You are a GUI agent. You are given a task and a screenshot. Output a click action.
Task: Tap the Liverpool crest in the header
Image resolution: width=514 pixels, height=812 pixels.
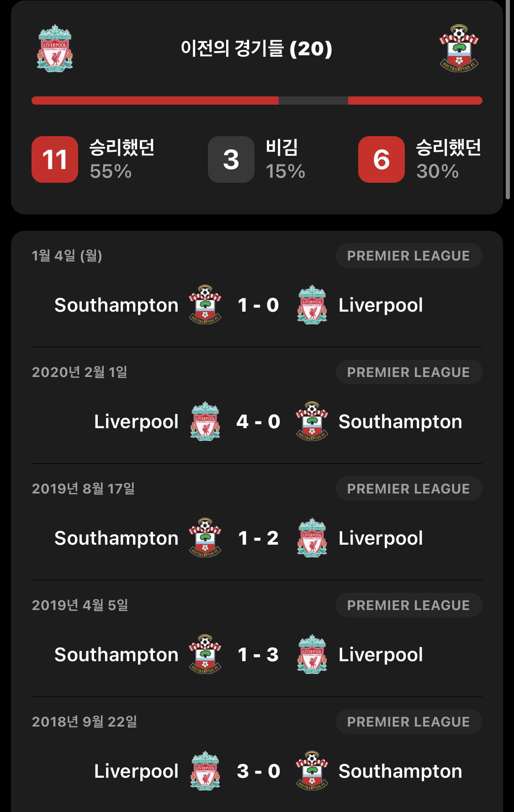click(x=55, y=48)
